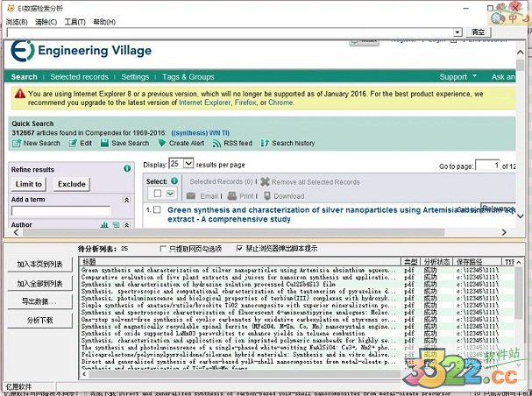The image size is (532, 396).
Task: Click the Go to page number field
Action: [487, 166]
